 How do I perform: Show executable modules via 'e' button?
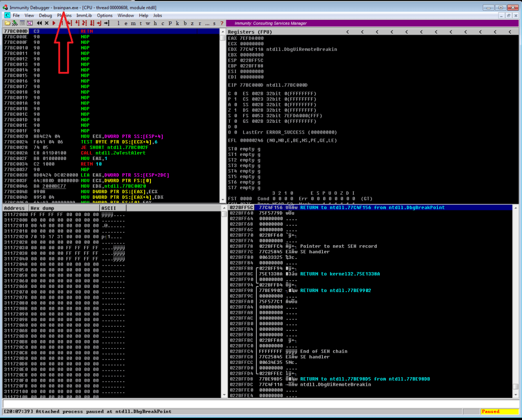tap(126, 23)
